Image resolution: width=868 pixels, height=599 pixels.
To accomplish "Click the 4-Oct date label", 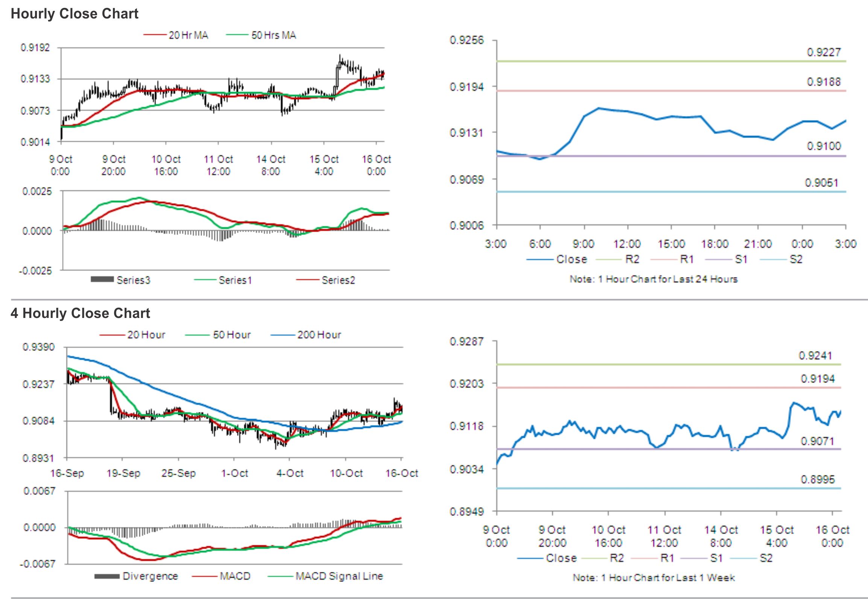I will coord(290,473).
